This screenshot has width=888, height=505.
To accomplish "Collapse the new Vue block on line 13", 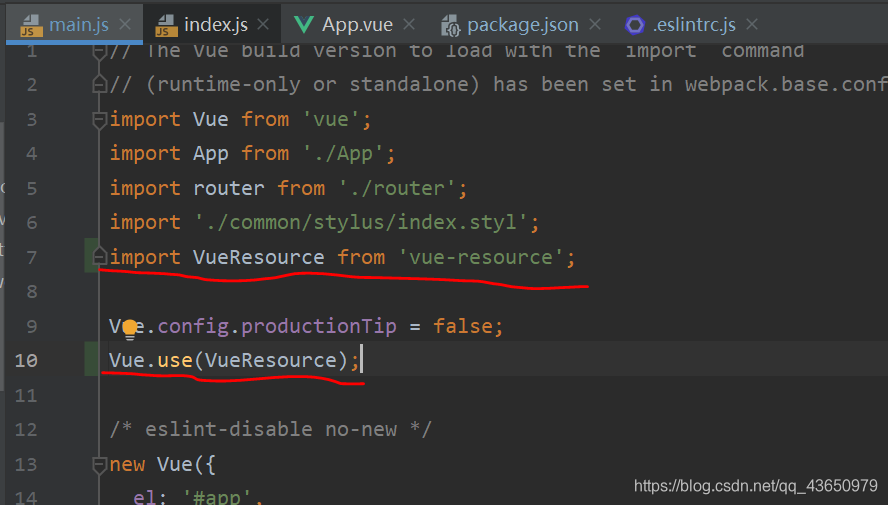I will 99,465.
